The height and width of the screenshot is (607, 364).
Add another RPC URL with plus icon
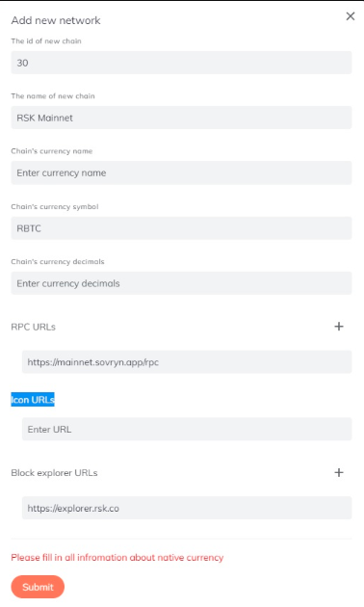pyautogui.click(x=339, y=327)
